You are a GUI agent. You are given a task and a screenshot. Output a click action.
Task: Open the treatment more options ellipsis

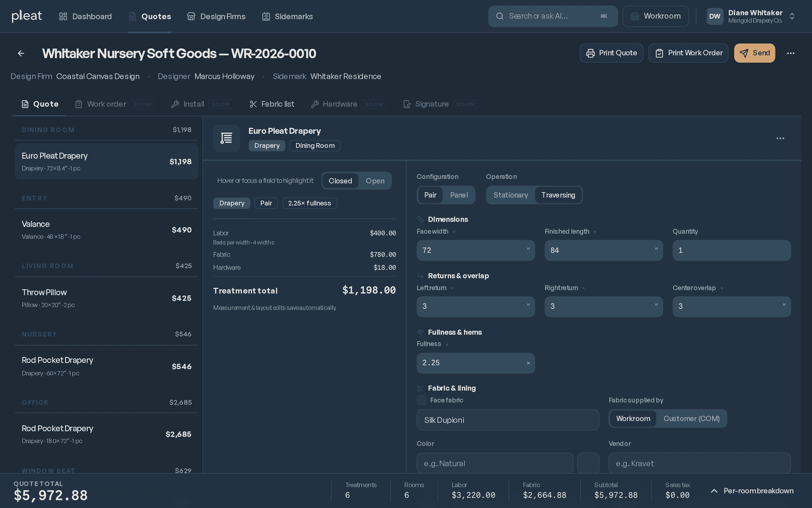pos(780,138)
